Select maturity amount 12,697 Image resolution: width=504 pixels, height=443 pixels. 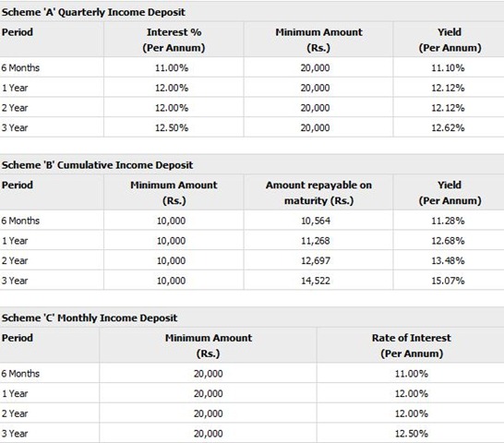click(x=316, y=260)
